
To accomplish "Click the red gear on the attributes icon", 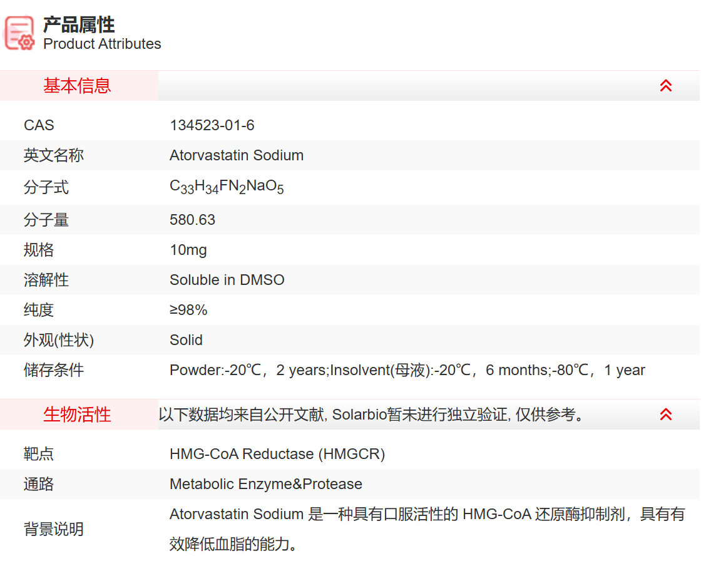I will [26, 43].
